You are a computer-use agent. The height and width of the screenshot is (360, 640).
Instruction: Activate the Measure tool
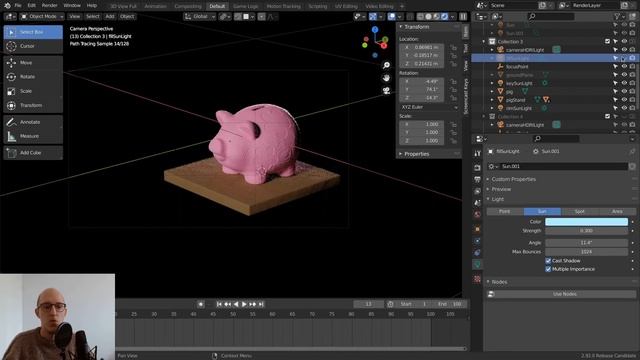(33, 136)
